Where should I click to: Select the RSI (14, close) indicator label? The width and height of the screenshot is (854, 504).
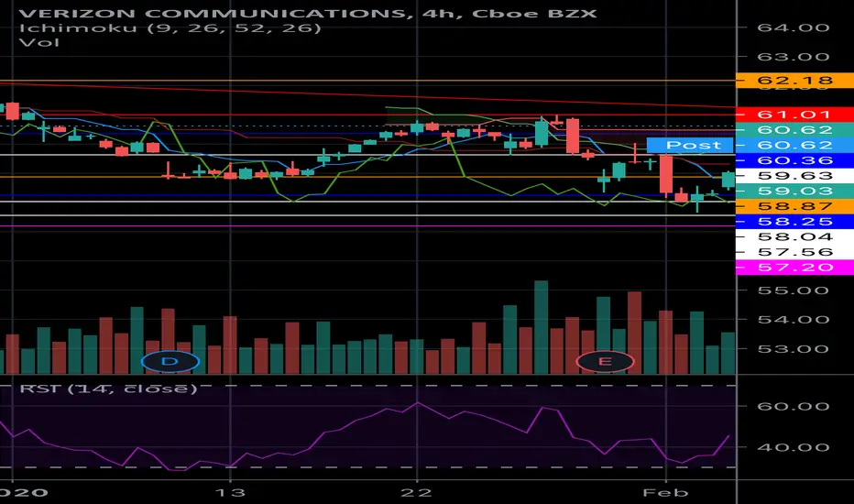pyautogui.click(x=108, y=389)
